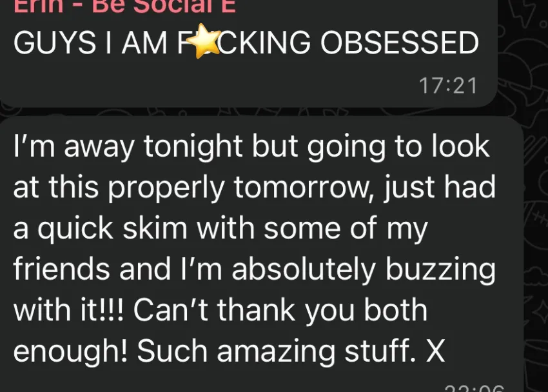Open sender name Erin - Be Social
The height and width of the screenshot is (392, 548).
click(125, 6)
